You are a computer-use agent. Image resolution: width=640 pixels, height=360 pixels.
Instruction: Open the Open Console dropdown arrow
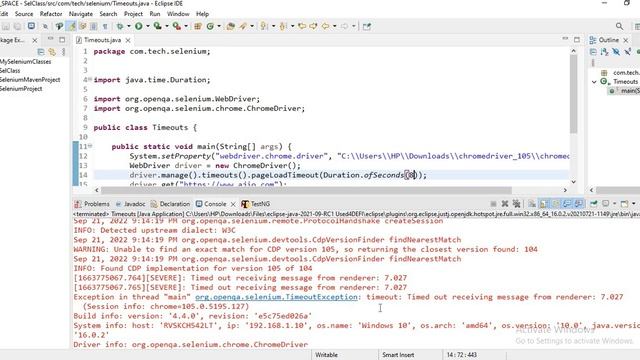(633, 203)
